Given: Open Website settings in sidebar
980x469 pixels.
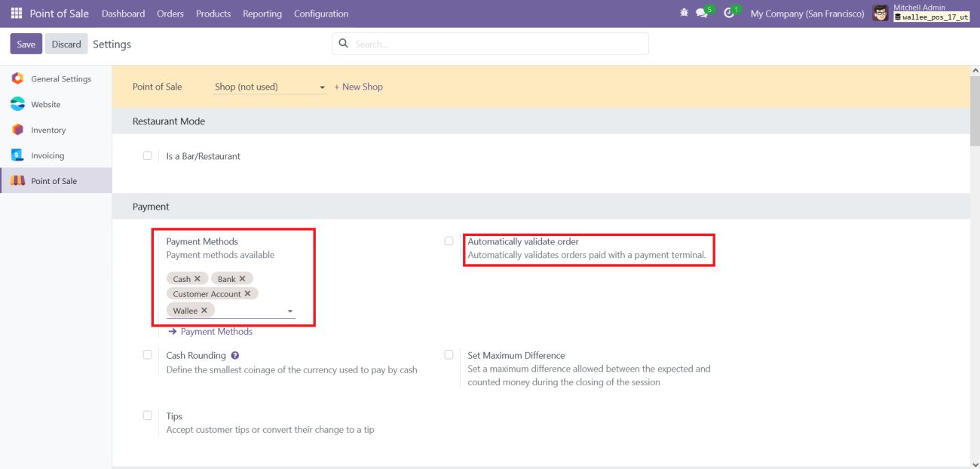Looking at the screenshot, I should coord(45,105).
